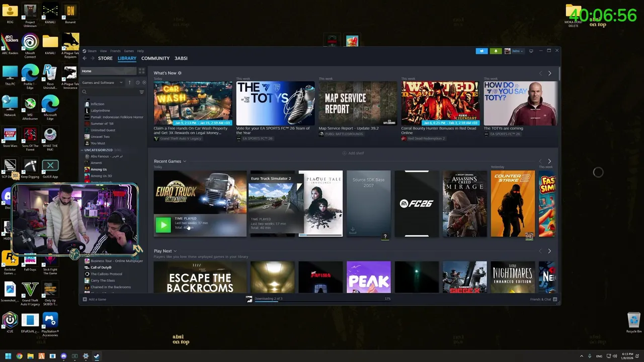
Task: Open the green notifications bell
Action: tap(496, 51)
